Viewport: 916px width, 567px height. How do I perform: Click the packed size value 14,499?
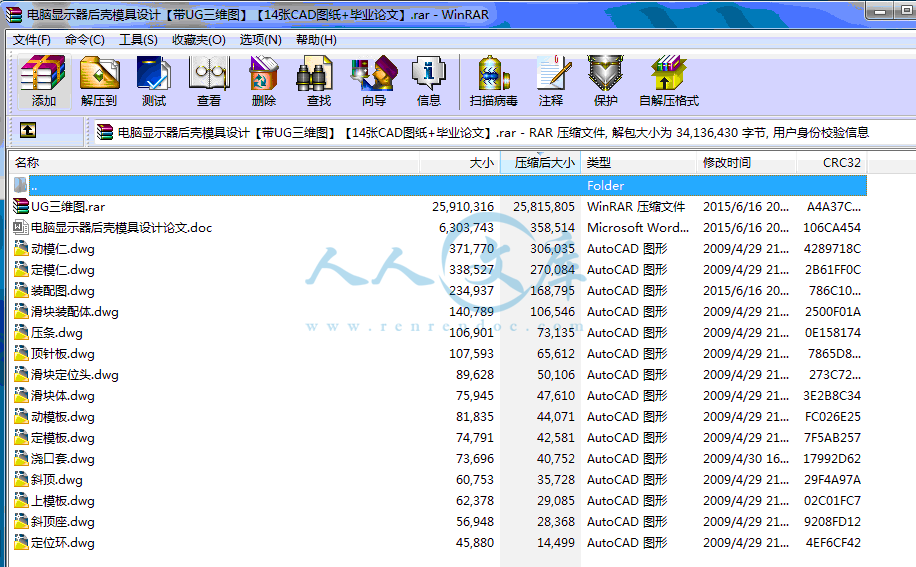coord(556,542)
